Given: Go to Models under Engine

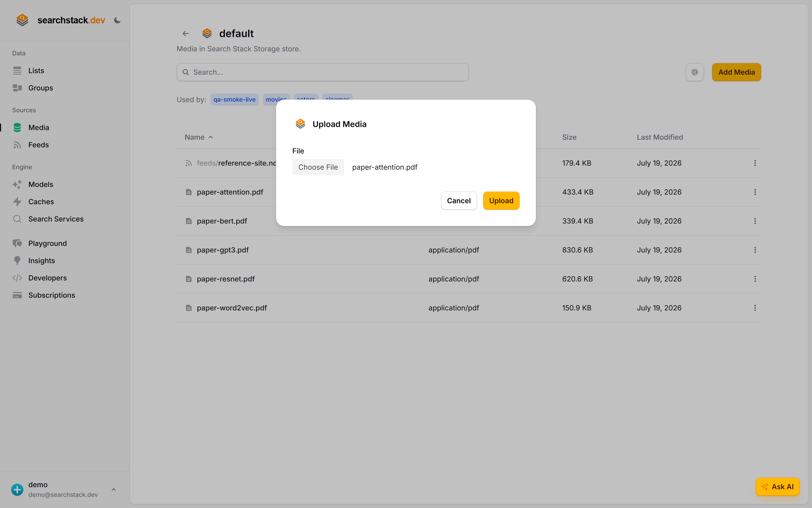Looking at the screenshot, I should point(41,184).
